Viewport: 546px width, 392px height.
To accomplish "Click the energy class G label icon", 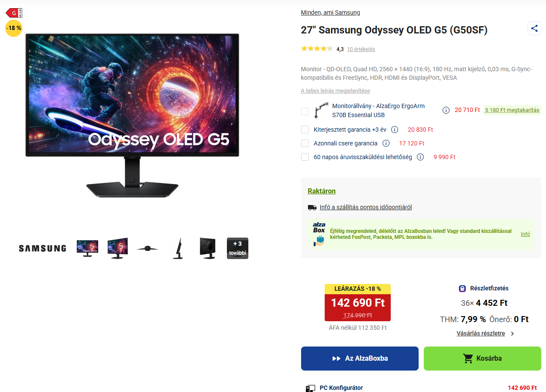I will click(14, 13).
